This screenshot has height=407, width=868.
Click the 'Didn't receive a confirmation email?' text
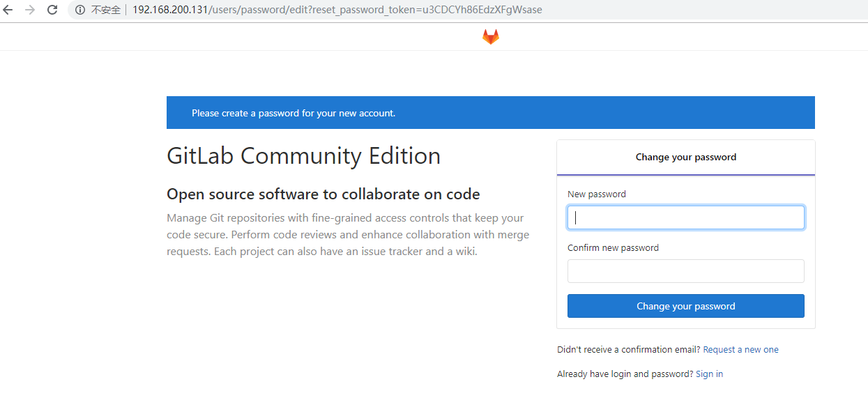(x=629, y=350)
